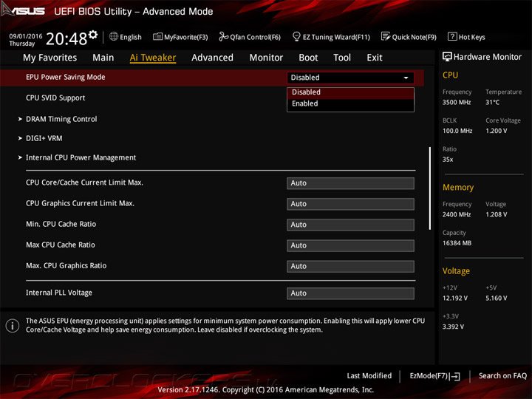Select the Exit tab
Screen dimensions: 532x399
tap(375, 58)
